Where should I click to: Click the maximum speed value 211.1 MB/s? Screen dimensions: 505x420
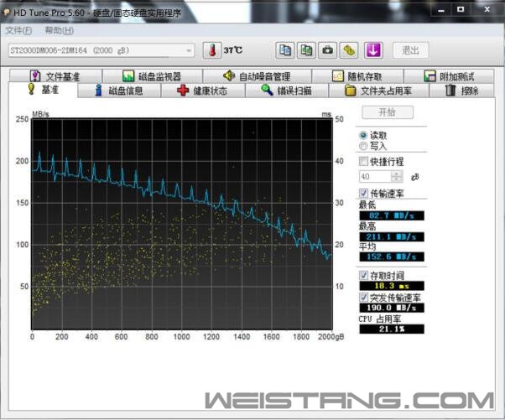pyautogui.click(x=392, y=237)
